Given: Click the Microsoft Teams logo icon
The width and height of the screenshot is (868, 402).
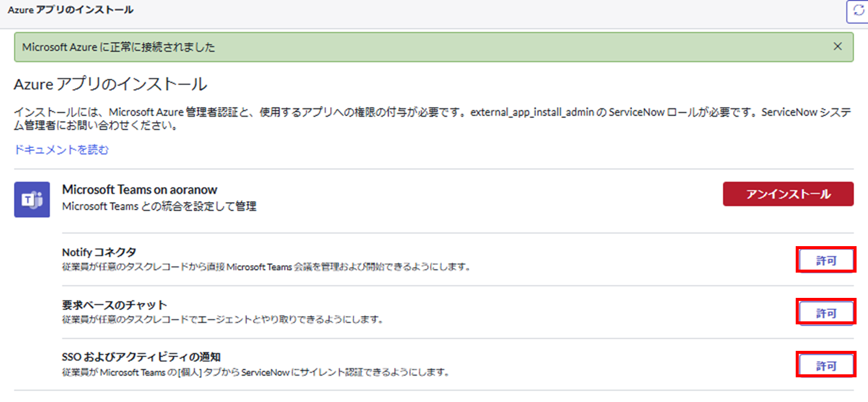Looking at the screenshot, I should point(32,200).
